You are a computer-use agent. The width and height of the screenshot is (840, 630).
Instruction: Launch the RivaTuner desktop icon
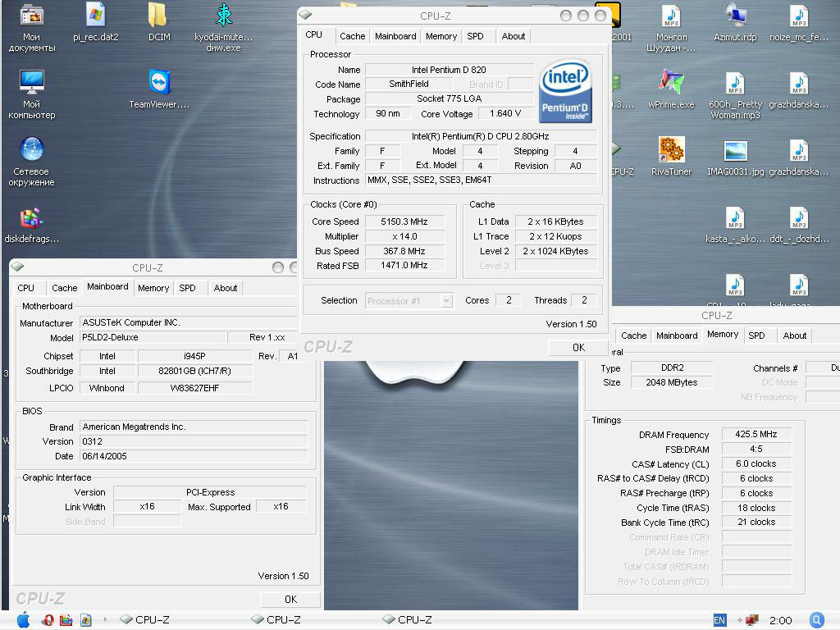671,156
